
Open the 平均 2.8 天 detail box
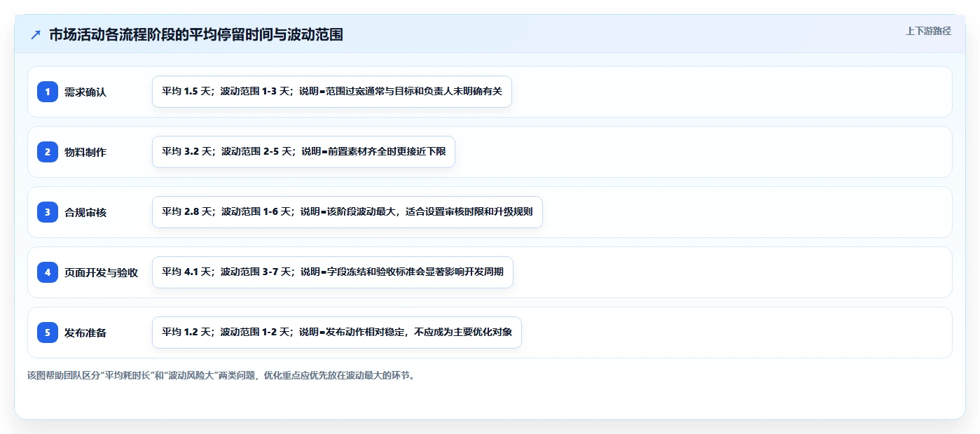click(347, 212)
